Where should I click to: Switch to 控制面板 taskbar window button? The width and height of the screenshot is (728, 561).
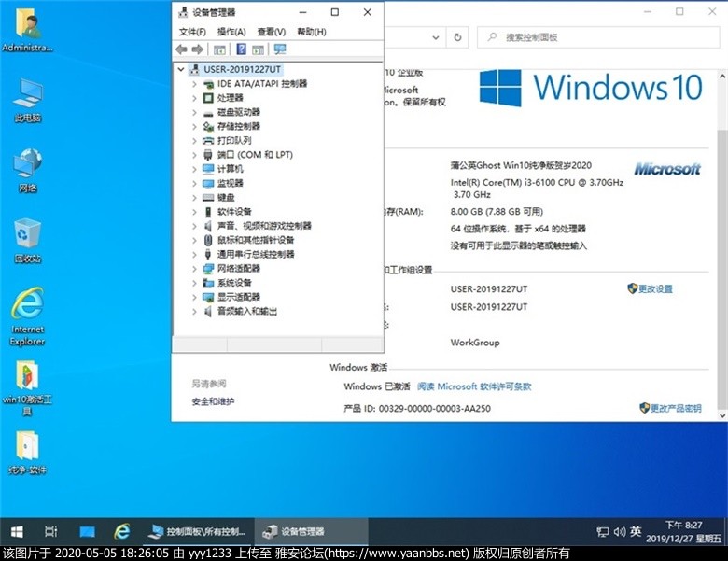tap(197, 532)
